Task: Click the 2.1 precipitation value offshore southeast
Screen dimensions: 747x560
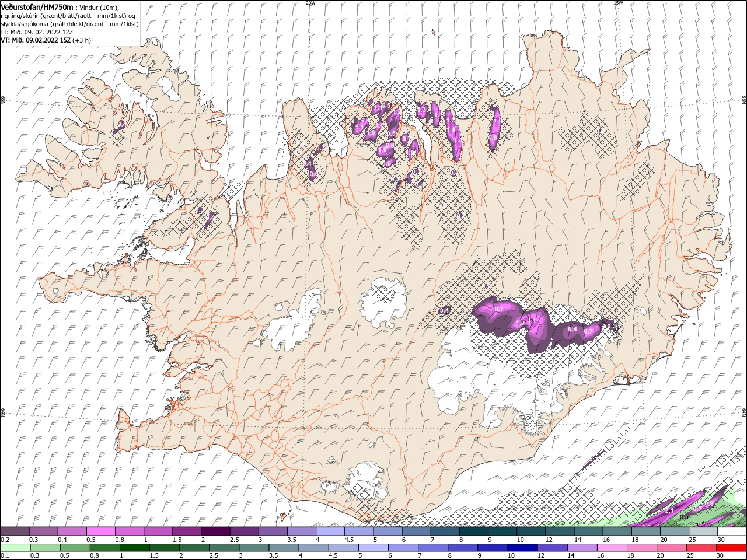Action: [670, 510]
